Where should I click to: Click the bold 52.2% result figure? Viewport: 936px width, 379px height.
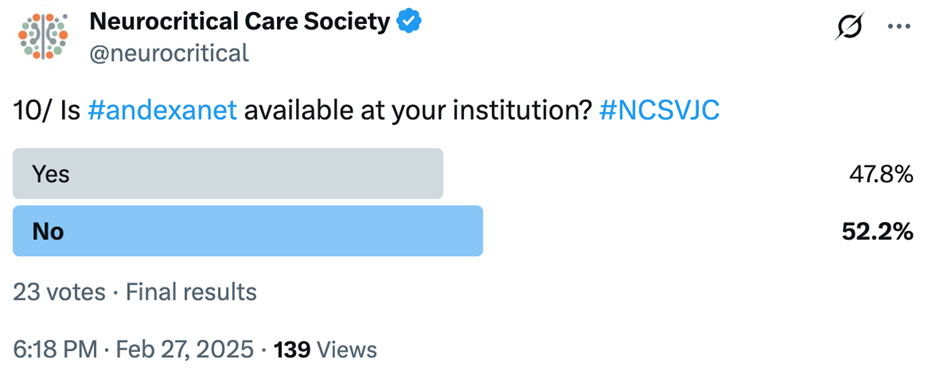(x=878, y=232)
